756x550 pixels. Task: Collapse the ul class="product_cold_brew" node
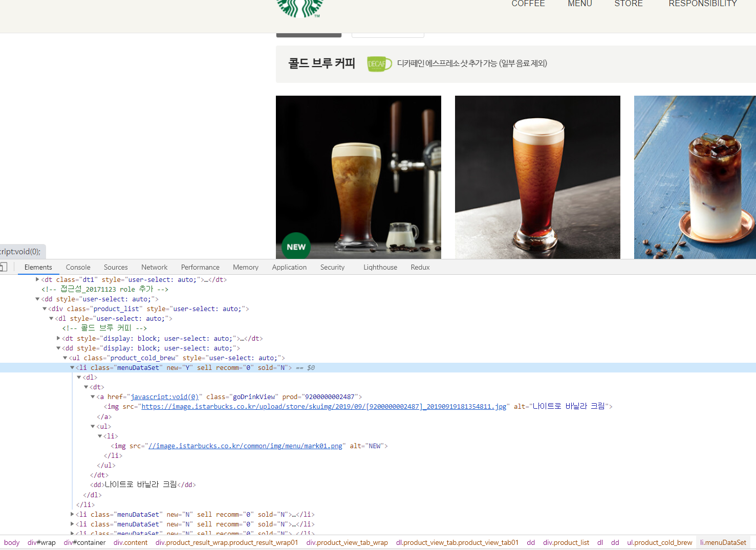(65, 358)
